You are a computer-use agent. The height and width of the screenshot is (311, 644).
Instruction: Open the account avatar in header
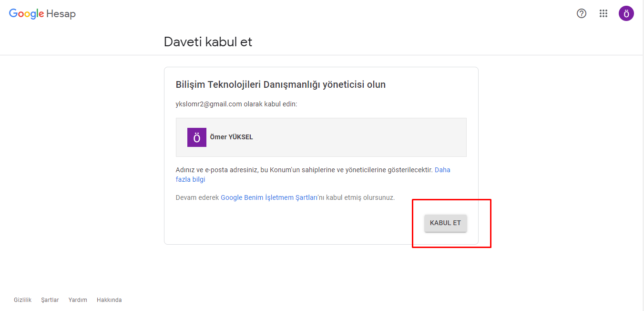pos(626,13)
